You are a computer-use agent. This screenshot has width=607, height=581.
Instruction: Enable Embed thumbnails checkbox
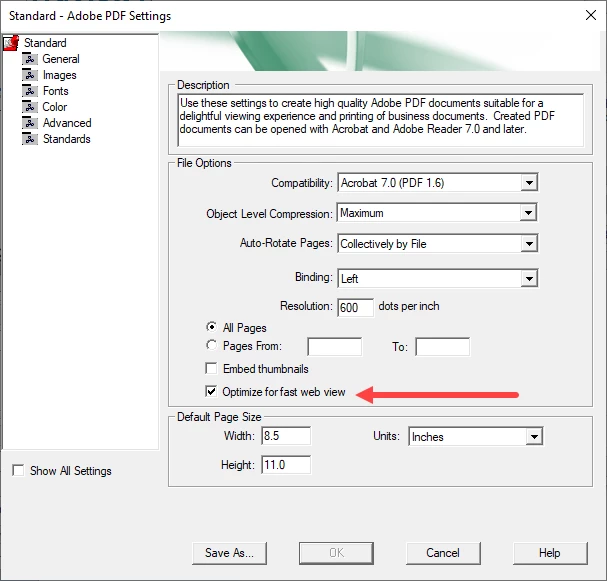pyautogui.click(x=211, y=368)
